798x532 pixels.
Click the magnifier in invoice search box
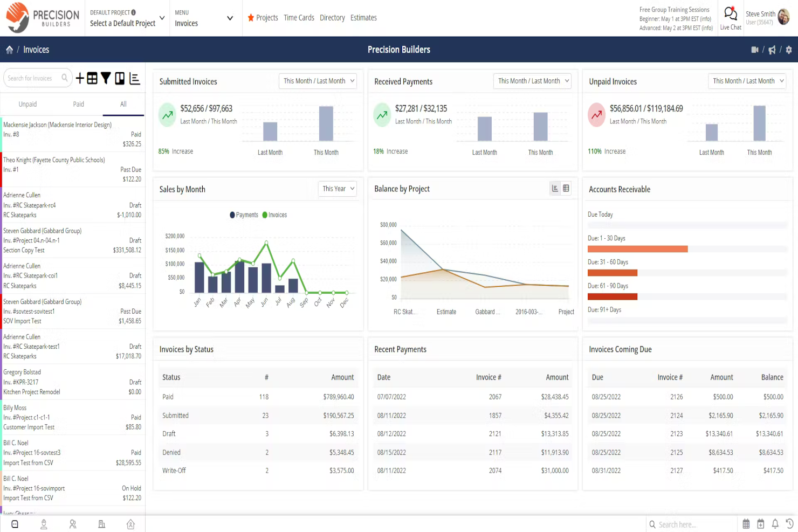(65, 78)
